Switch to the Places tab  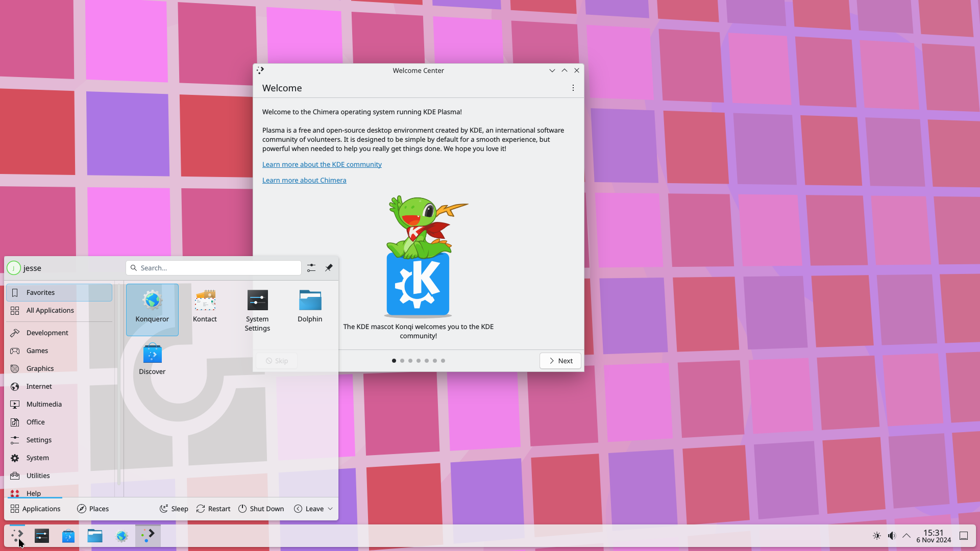click(x=93, y=509)
